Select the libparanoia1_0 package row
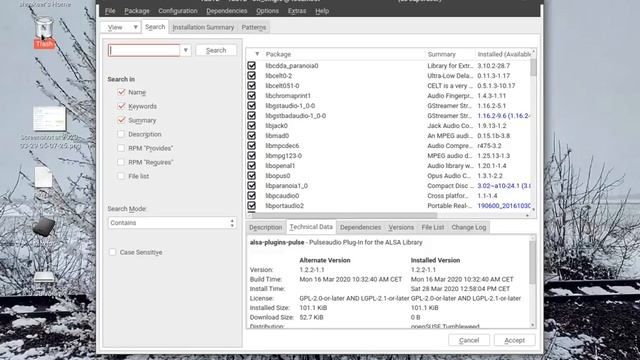Image resolution: width=640 pixels, height=360 pixels. [x=388, y=186]
